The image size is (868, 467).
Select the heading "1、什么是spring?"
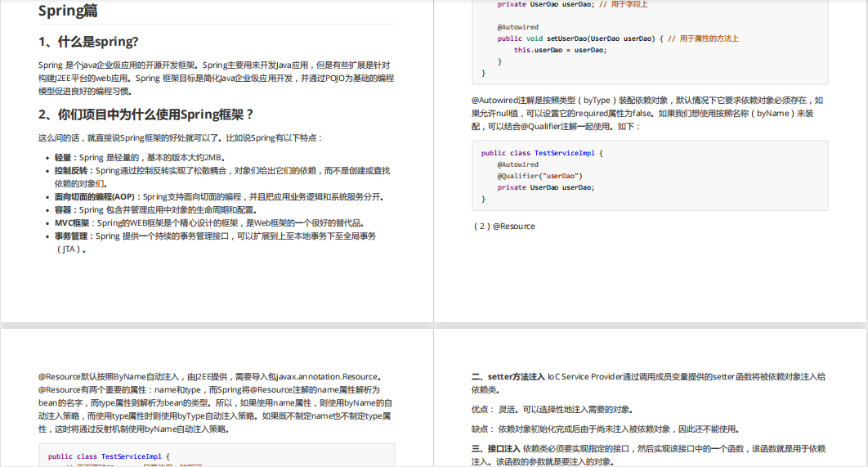(88, 42)
